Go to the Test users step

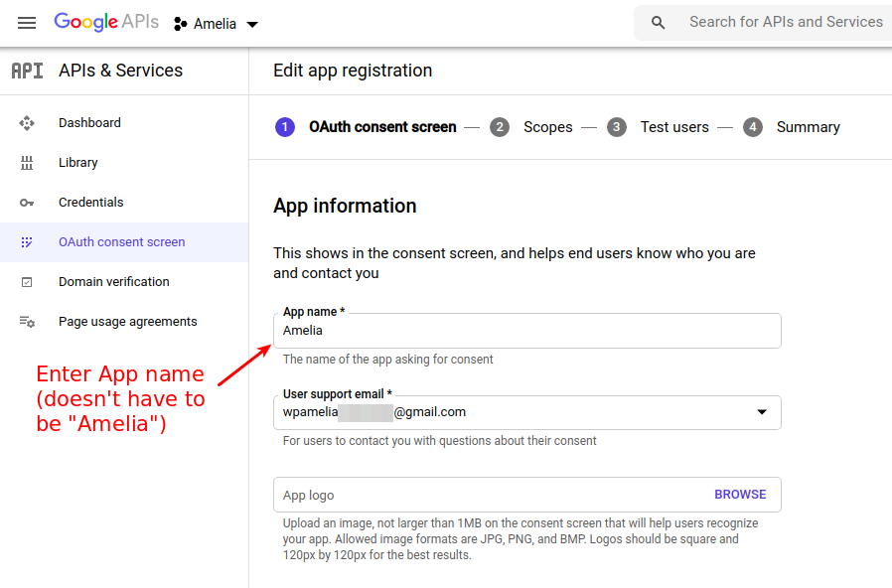[x=674, y=127]
